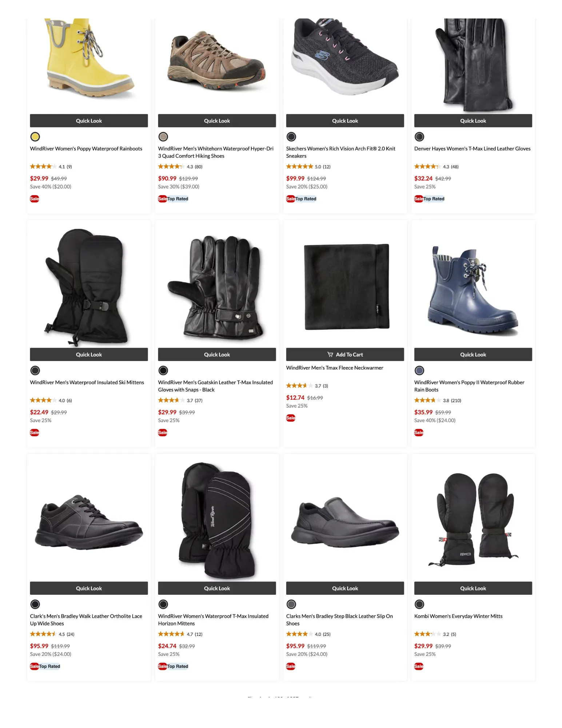Click star rating of Kombi Winter Mitts
The height and width of the screenshot is (728, 562).
click(x=427, y=634)
